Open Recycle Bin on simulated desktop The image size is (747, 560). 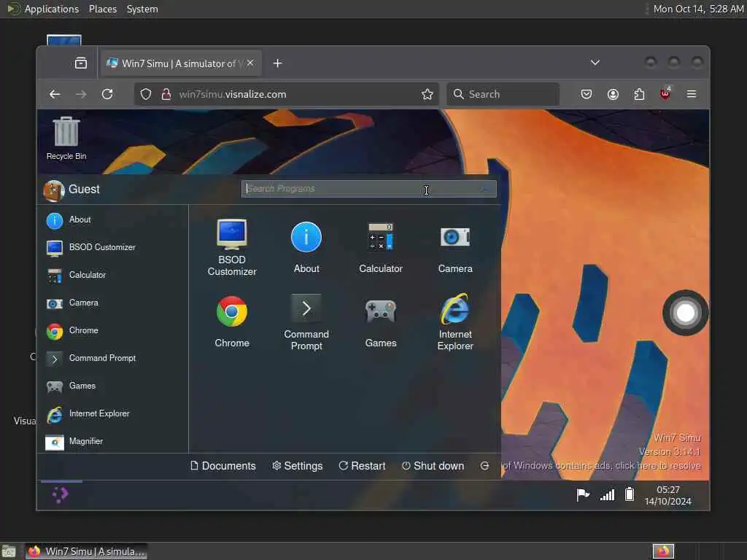[66, 138]
